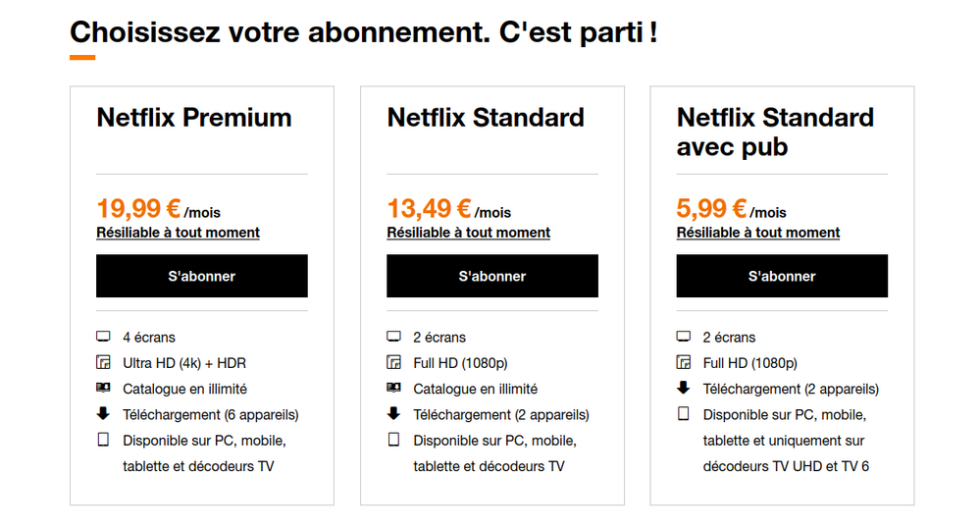
Task: Click the Netflix Standard catalogue icon
Action: 393,389
